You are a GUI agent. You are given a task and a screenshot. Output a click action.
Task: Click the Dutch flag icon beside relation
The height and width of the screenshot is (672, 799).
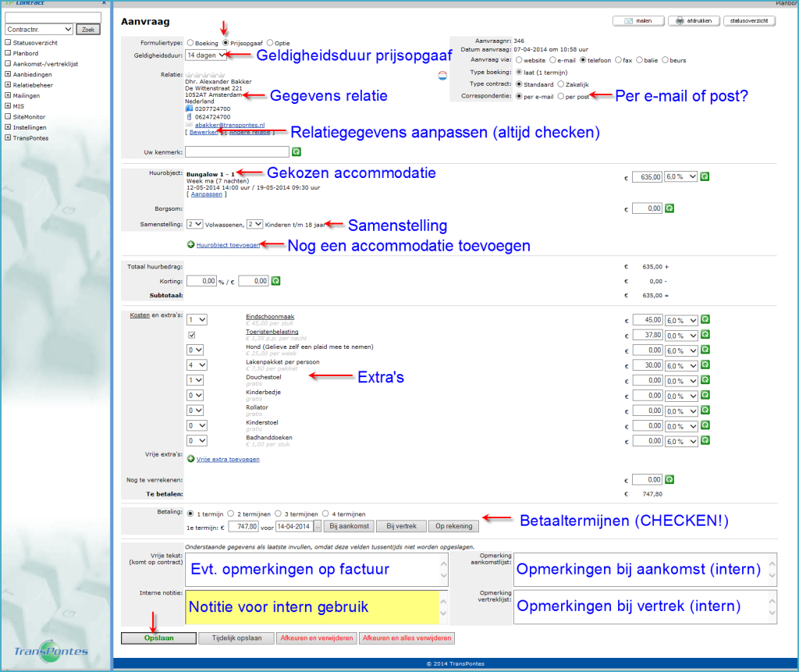pos(442,76)
